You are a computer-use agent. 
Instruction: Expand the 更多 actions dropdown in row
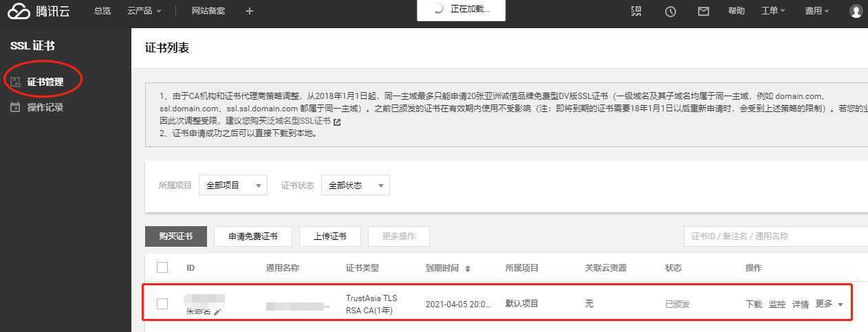point(829,304)
